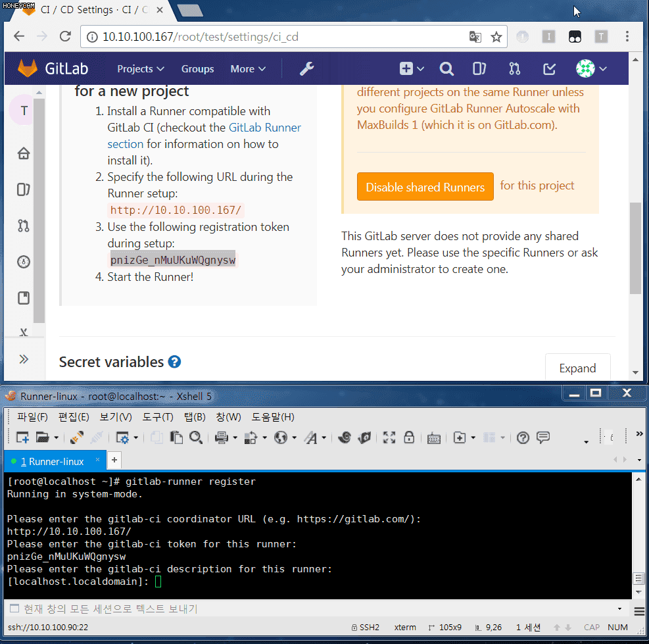Image resolution: width=649 pixels, height=644 pixels.
Task: Open the pipelines icon in left sidebar
Action: pyautogui.click(x=24, y=262)
